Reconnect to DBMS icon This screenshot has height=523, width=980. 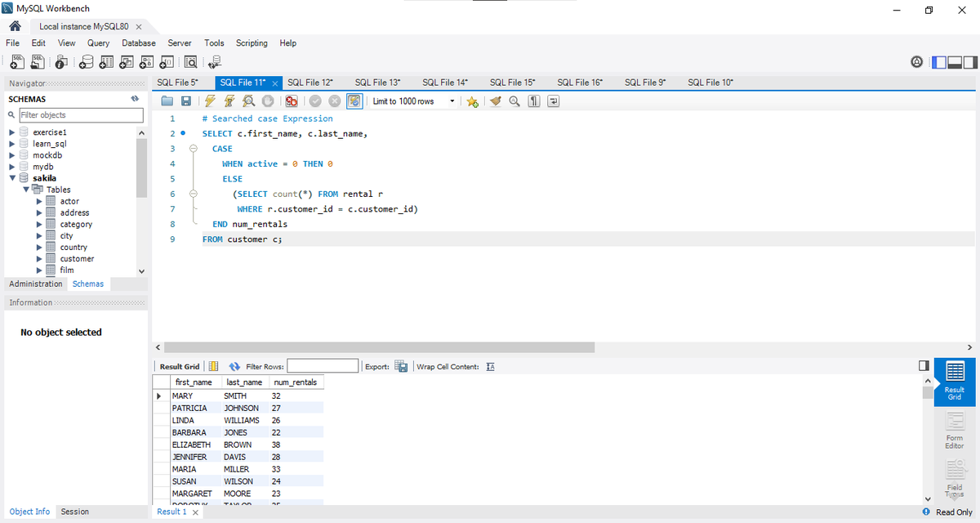click(216, 62)
